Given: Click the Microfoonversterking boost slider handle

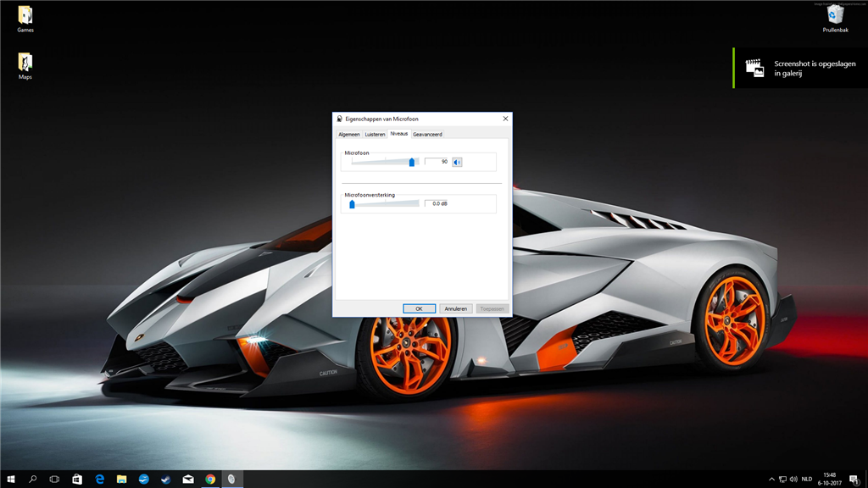Looking at the screenshot, I should [x=352, y=203].
